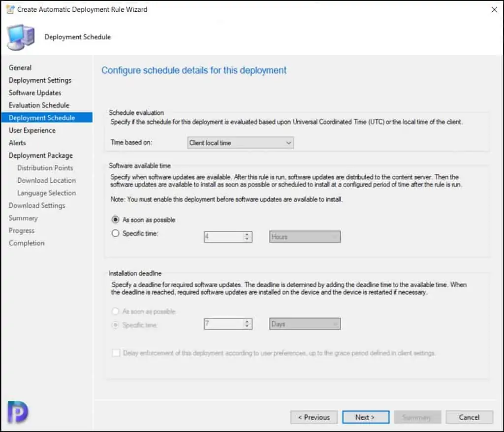The height and width of the screenshot is (432, 504).
Task: Open the Time based on dropdown
Action: (241, 143)
